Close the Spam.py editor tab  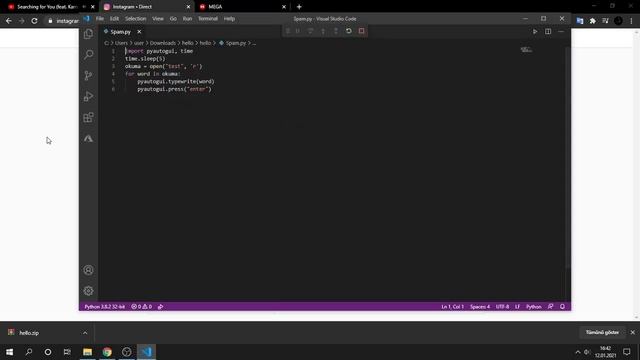139,31
